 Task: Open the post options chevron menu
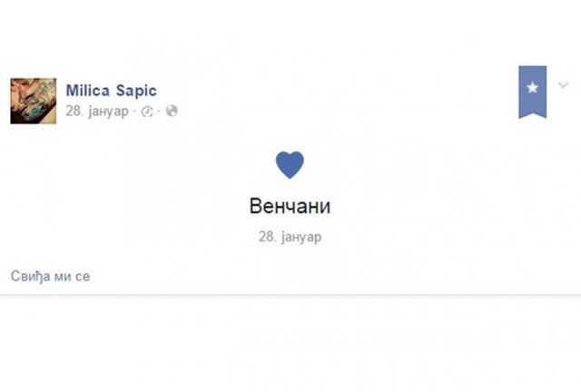point(563,86)
